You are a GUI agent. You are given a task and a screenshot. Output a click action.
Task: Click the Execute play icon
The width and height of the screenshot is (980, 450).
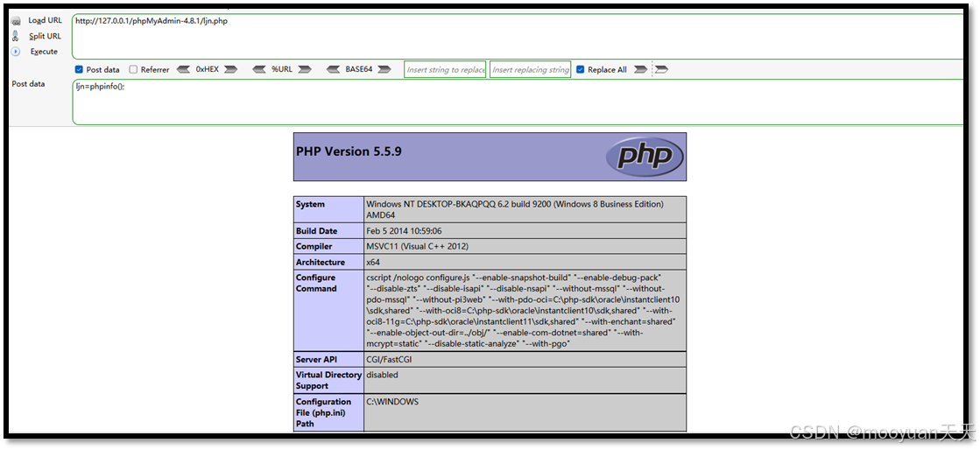coord(16,52)
